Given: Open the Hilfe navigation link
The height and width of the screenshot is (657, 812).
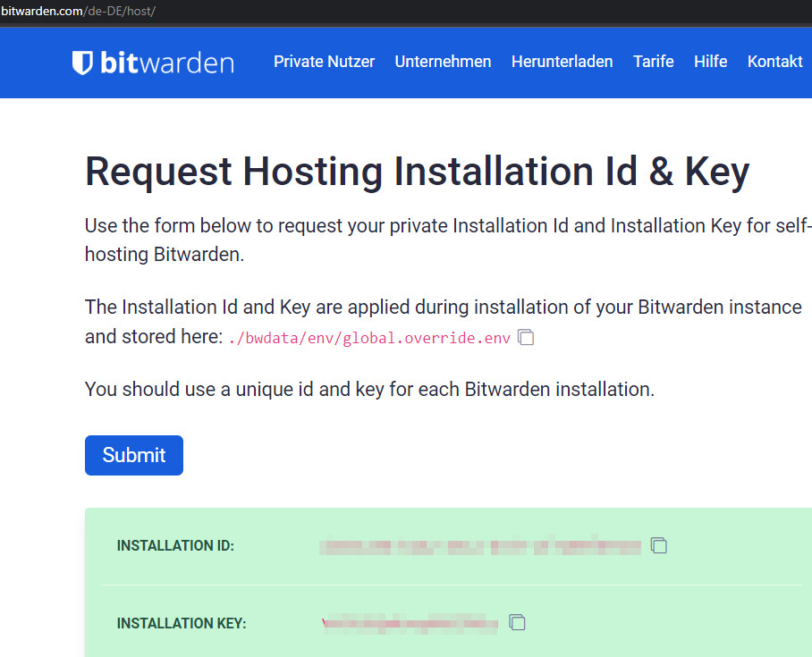Looking at the screenshot, I should [710, 62].
